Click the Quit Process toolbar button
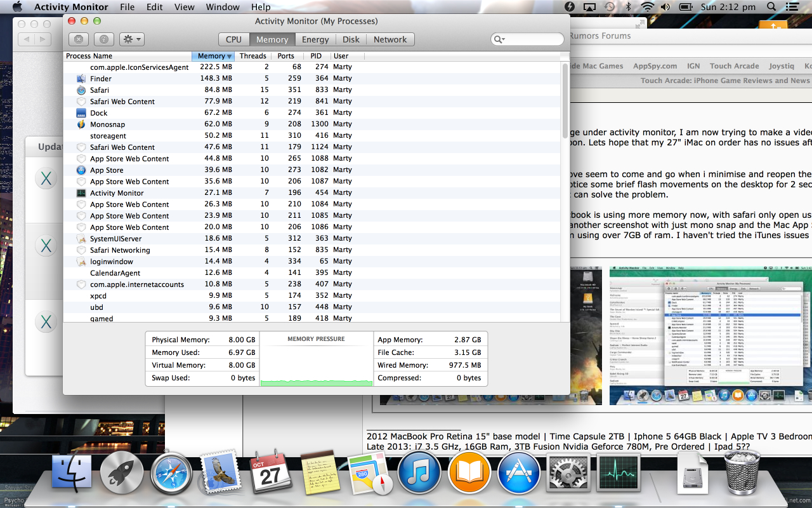 (78, 39)
